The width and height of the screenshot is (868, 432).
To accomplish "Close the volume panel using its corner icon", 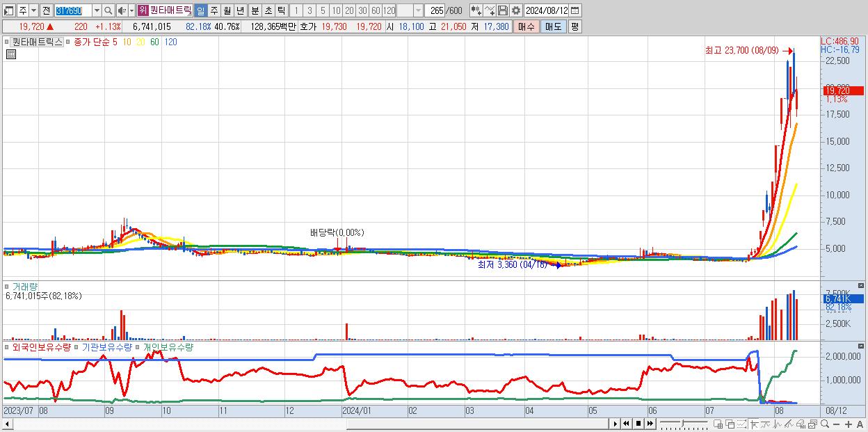I will [x=861, y=286].
